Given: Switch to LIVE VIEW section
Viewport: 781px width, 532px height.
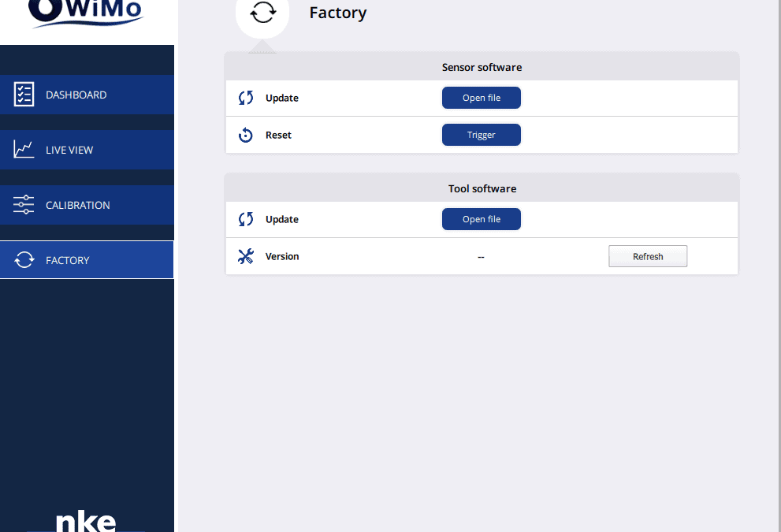Looking at the screenshot, I should [x=87, y=150].
